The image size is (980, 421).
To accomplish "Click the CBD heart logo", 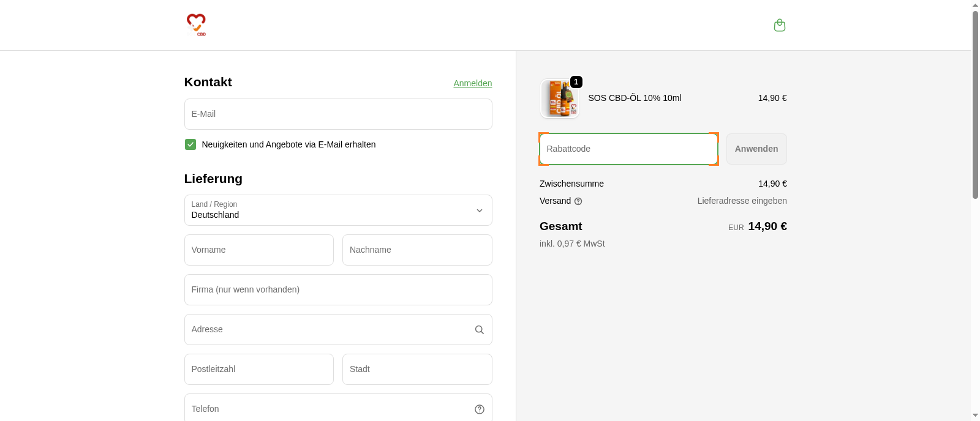I will pyautogui.click(x=196, y=24).
